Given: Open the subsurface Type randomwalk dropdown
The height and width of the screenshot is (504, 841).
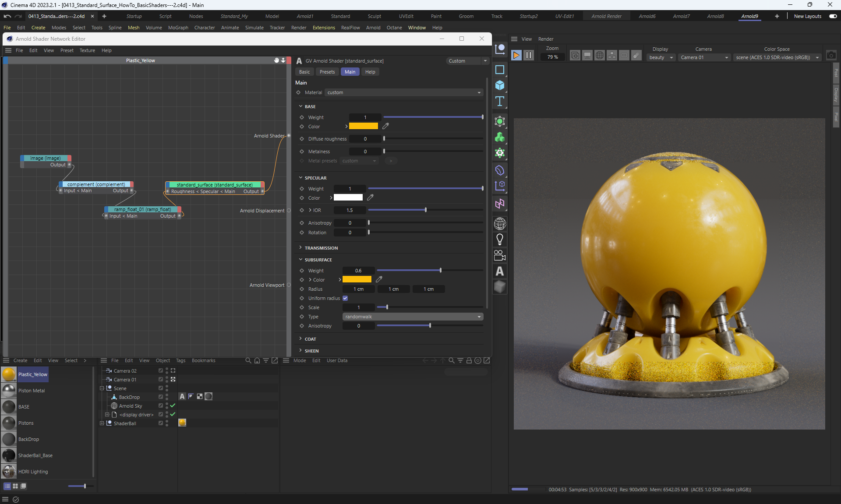Looking at the screenshot, I should point(413,317).
